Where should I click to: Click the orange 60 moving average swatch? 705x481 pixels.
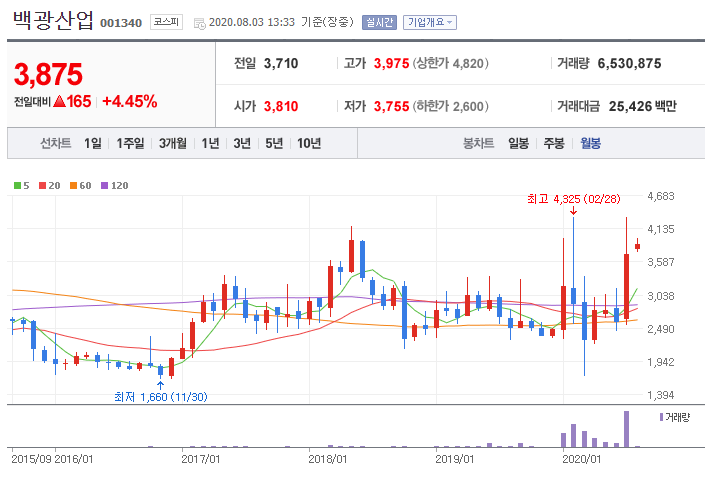(74, 186)
